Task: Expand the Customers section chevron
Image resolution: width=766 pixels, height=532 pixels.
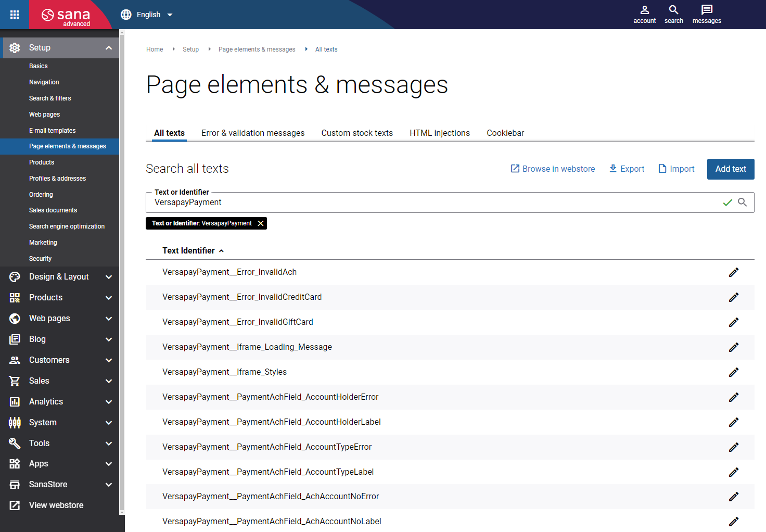Action: click(x=109, y=360)
